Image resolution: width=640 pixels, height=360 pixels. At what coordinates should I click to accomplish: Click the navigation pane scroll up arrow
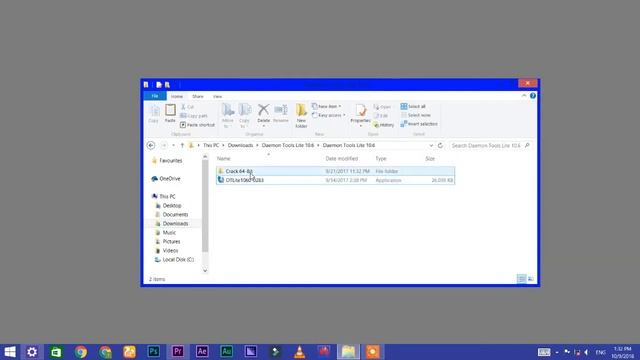(x=205, y=157)
